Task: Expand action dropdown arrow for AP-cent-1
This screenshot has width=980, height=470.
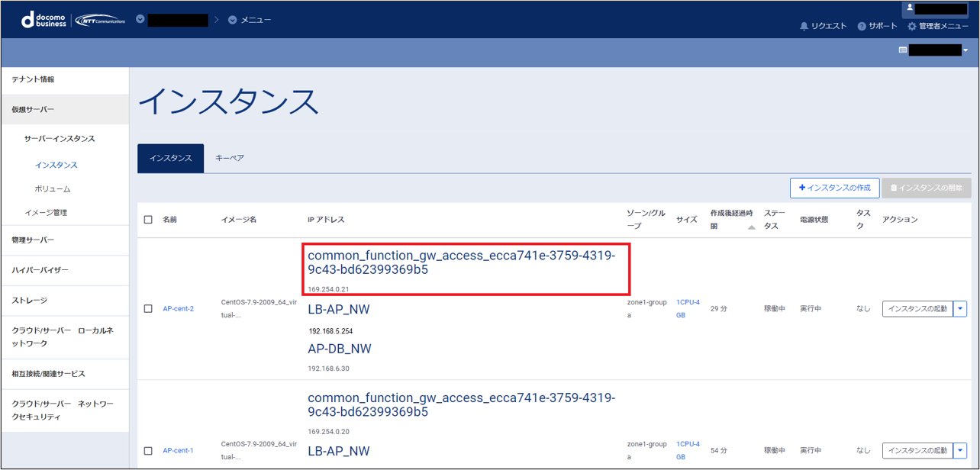Action: (x=960, y=451)
